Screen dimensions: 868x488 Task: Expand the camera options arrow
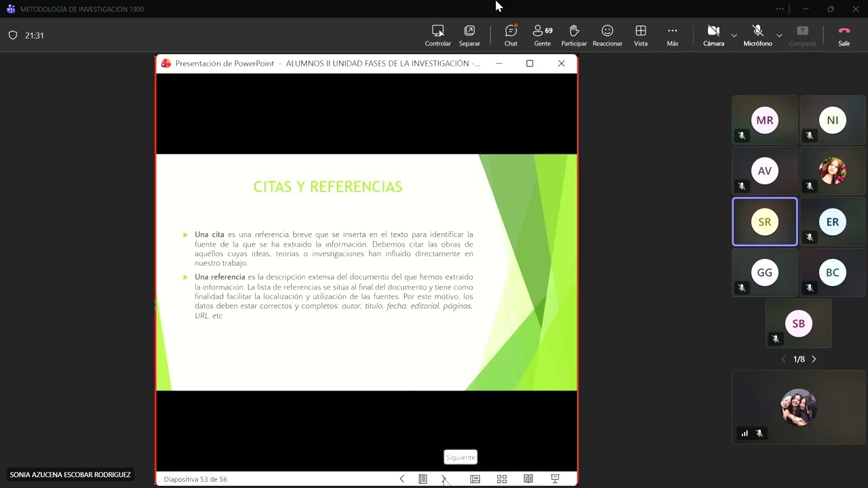pos(734,35)
